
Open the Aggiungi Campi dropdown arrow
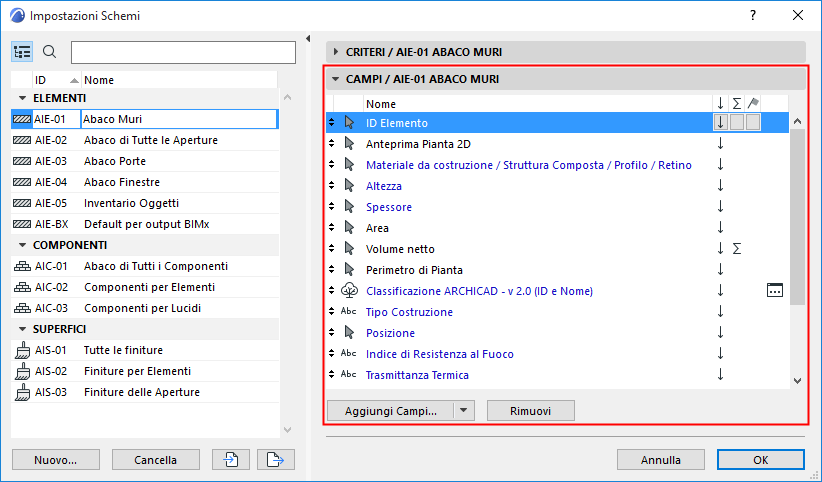462,411
